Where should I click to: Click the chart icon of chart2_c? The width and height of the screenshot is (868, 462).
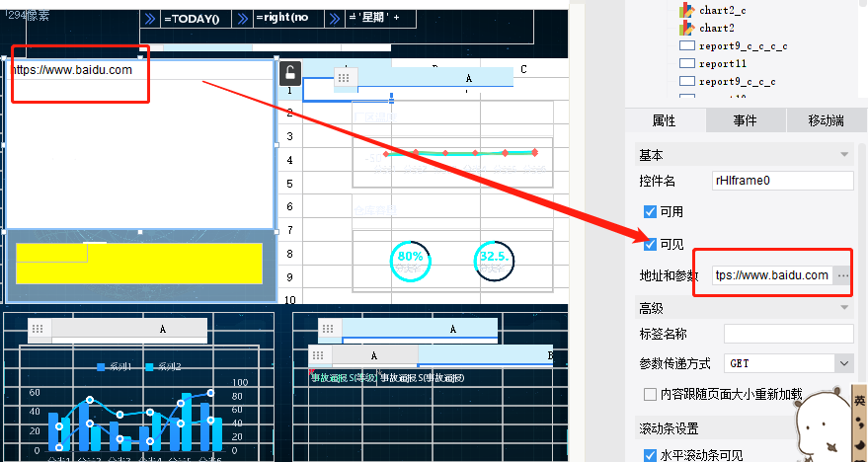pos(687,10)
